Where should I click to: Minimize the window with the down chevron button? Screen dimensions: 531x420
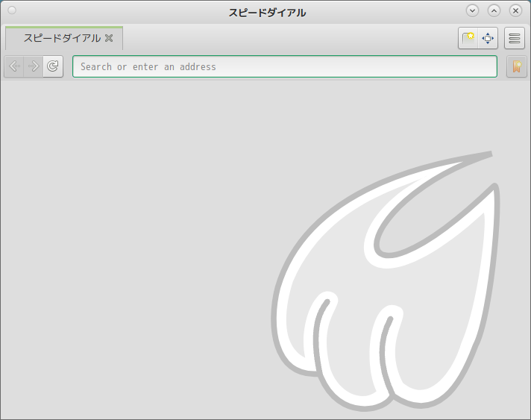click(x=472, y=11)
